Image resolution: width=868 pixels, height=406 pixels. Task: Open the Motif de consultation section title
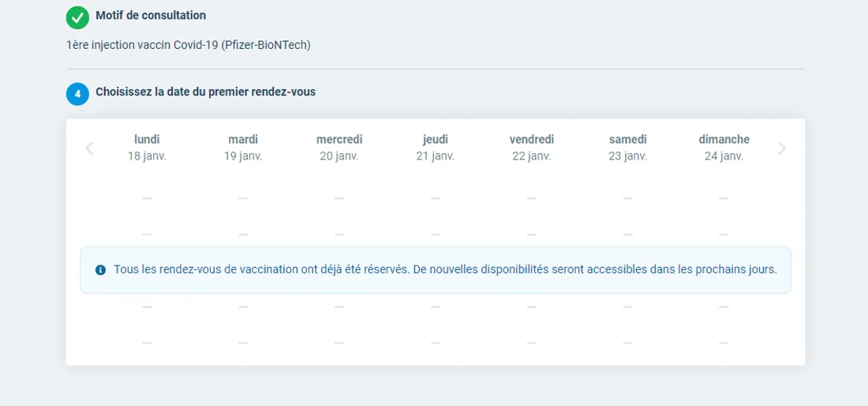151,16
